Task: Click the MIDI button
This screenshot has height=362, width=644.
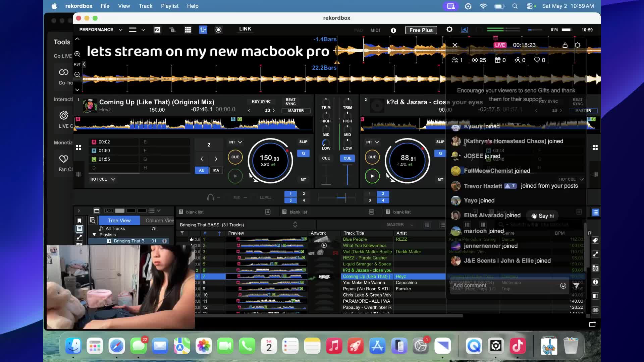Action: click(375, 30)
